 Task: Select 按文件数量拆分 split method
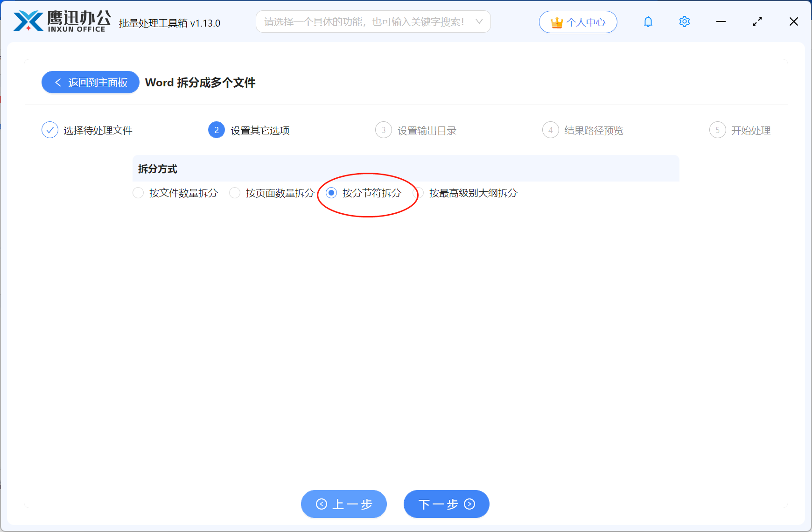click(x=138, y=193)
